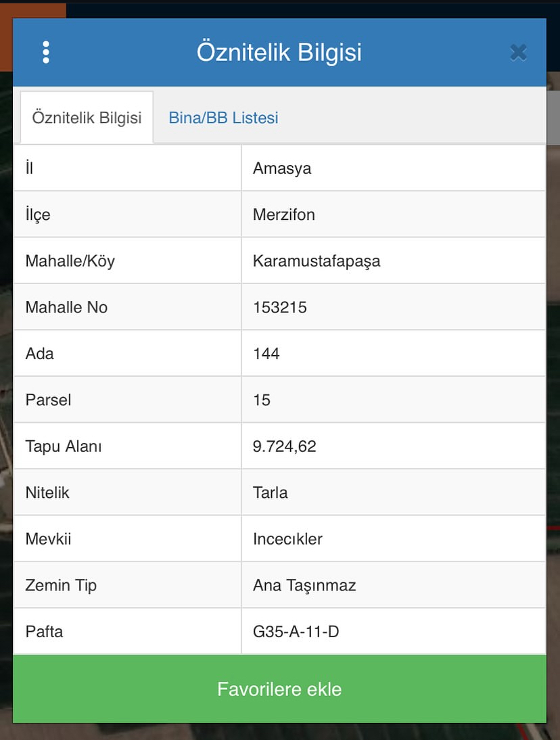
Task: Switch to Bina/BB Listesi tab
Action: [x=223, y=118]
